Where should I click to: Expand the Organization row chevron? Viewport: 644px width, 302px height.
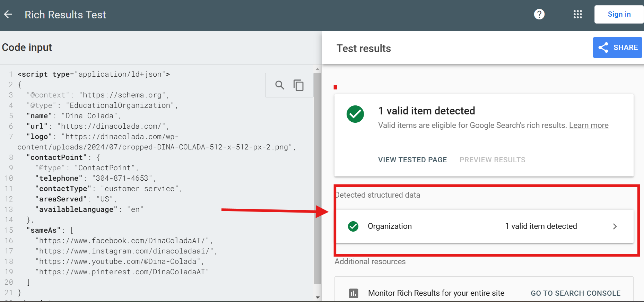pos(615,226)
